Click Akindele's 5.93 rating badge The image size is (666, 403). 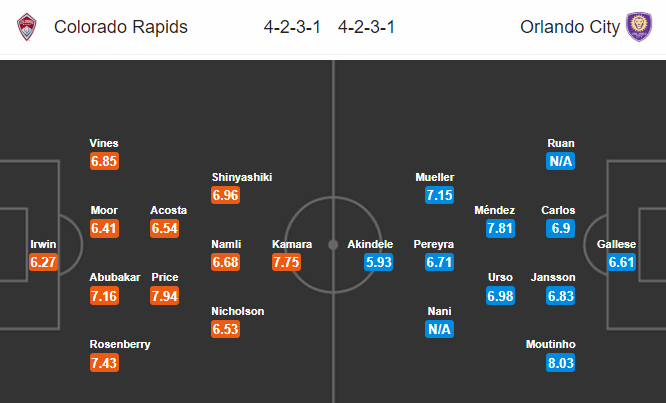pyautogui.click(x=378, y=262)
